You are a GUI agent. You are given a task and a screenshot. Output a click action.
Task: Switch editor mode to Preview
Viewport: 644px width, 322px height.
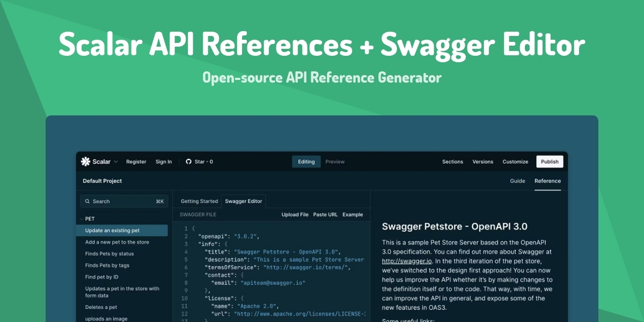(335, 162)
